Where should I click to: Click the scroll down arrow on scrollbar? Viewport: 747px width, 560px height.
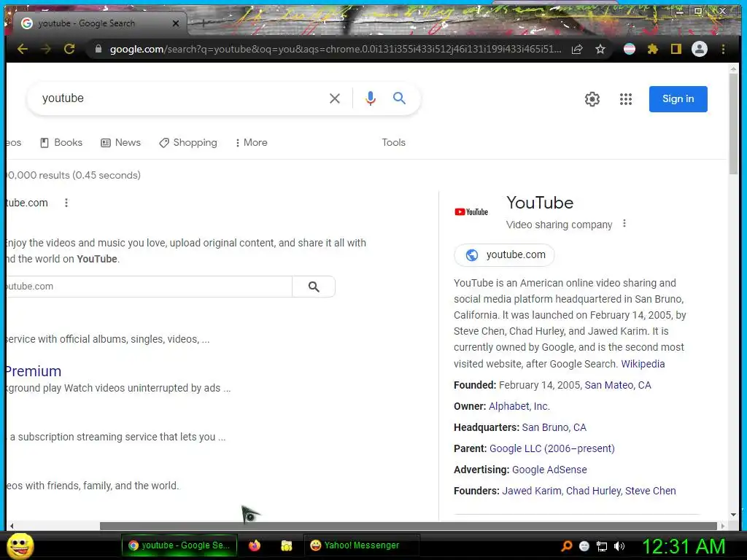point(733,515)
